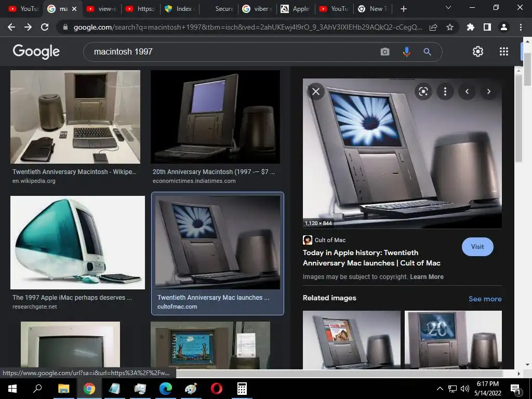Search inside image with the Lens icon
The width and height of the screenshot is (532, 399).
[423, 91]
